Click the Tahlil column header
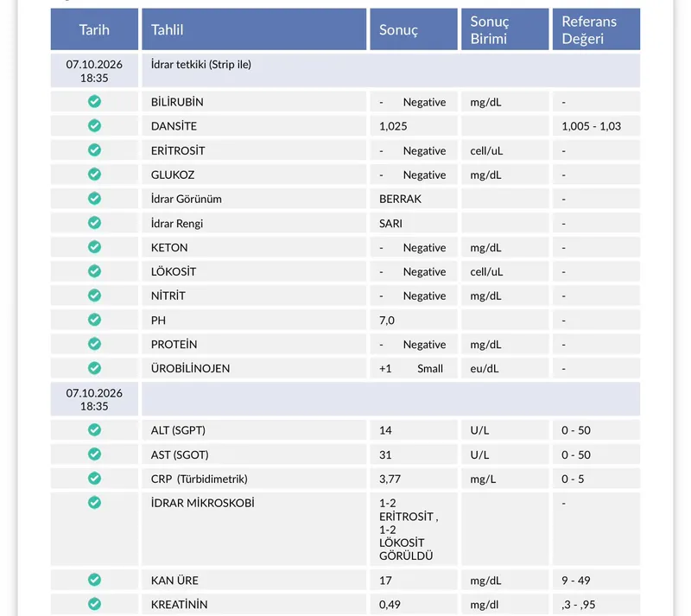The image size is (691, 616). [254, 29]
